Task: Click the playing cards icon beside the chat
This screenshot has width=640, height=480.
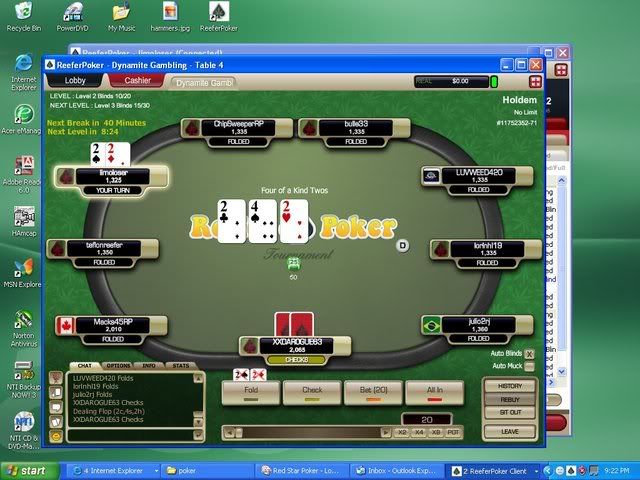Action: pos(56,422)
